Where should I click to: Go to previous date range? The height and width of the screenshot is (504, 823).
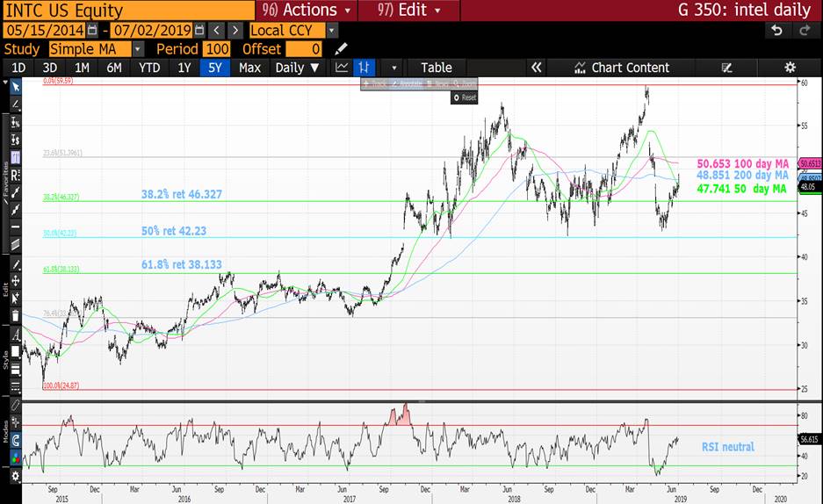pyautogui.click(x=217, y=31)
